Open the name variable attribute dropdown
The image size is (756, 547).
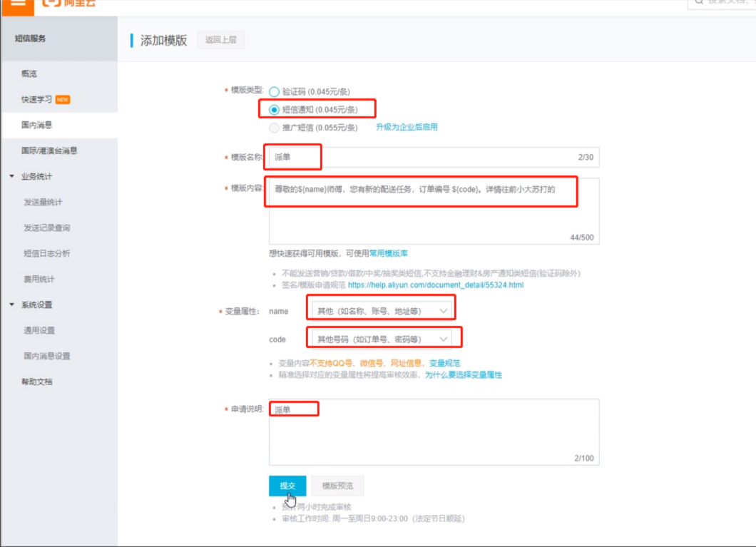pyautogui.click(x=382, y=311)
